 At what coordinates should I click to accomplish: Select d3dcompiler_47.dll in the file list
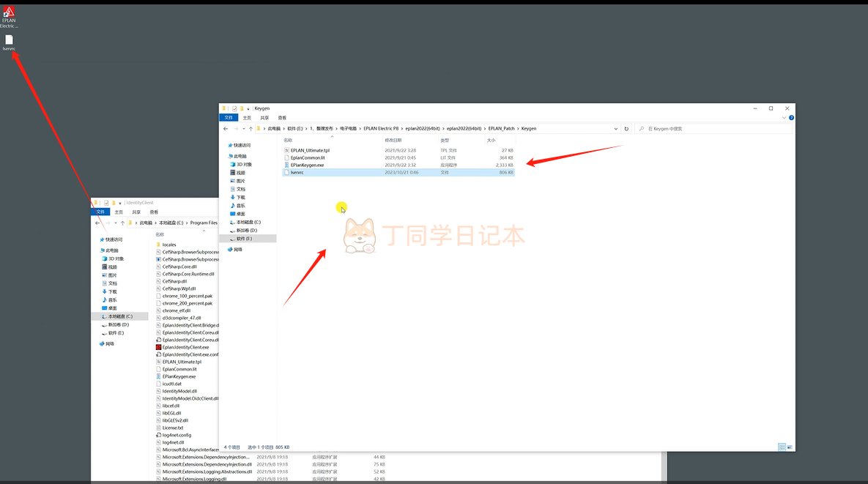tap(181, 318)
